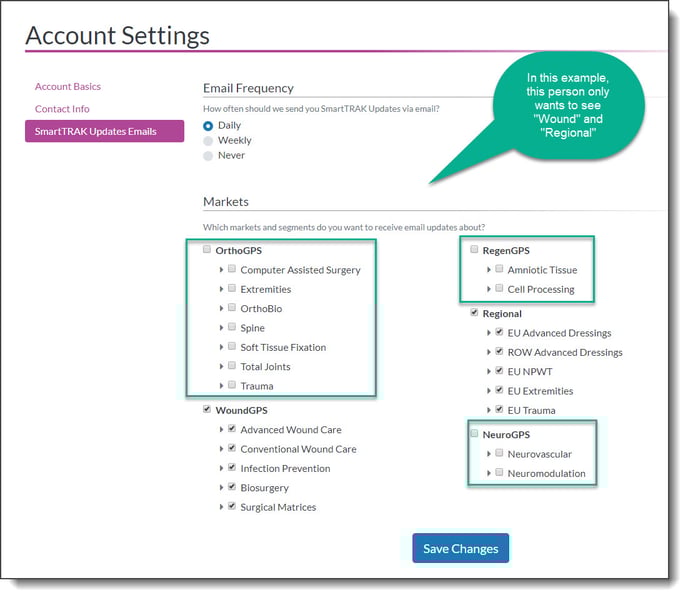
Task: Expand the Neurovascular arrow
Action: click(489, 454)
